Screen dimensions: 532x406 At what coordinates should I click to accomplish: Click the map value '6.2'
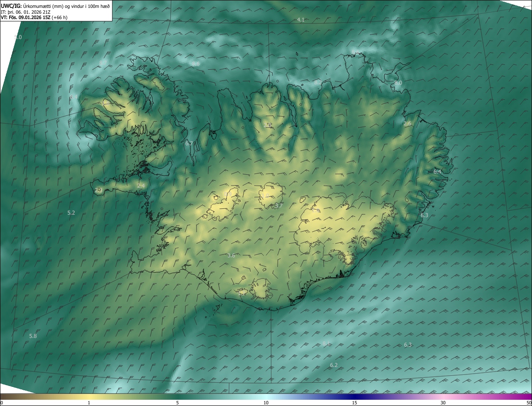334,365
